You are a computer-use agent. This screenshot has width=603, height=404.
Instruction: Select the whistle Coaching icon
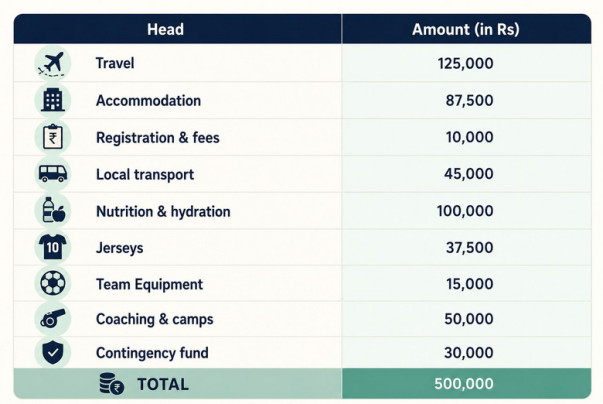[x=53, y=319]
